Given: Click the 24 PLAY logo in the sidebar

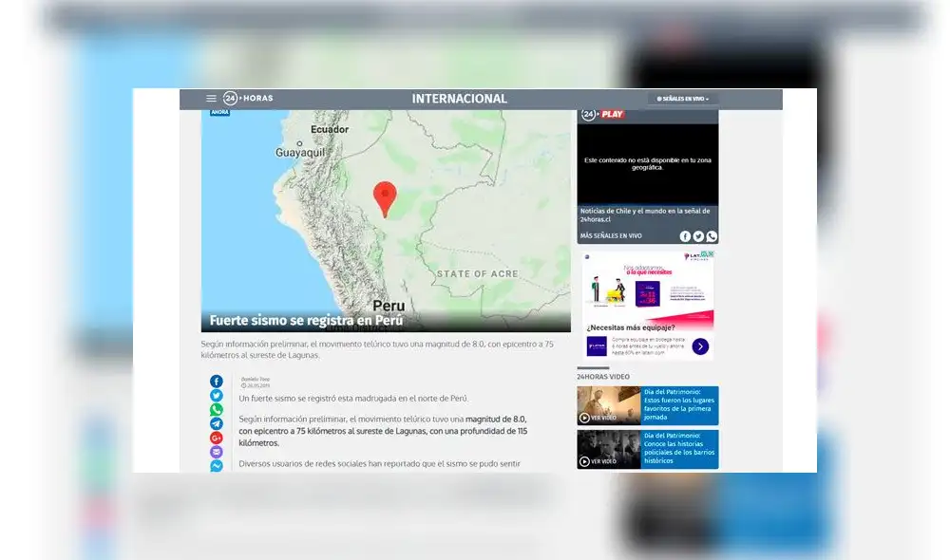Looking at the screenshot, I should [x=602, y=114].
